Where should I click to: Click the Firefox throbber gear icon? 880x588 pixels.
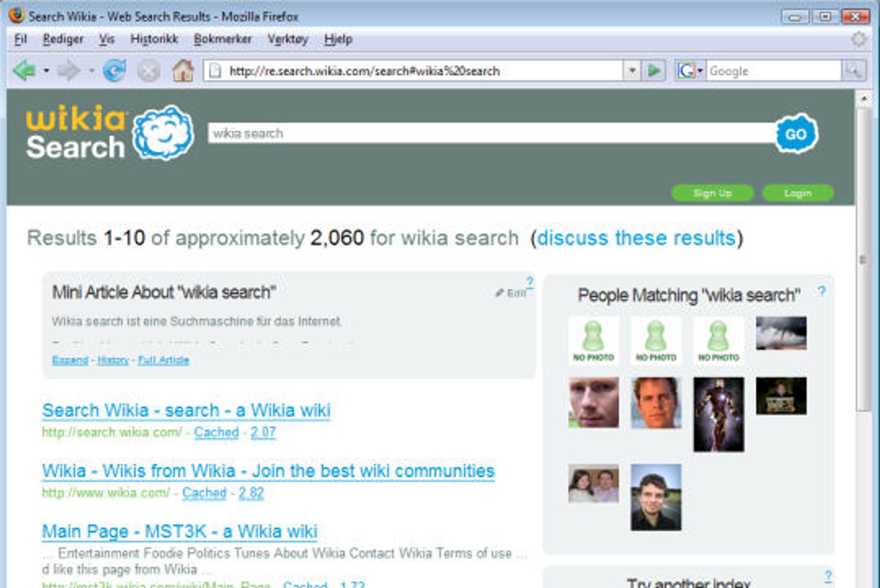(x=858, y=39)
